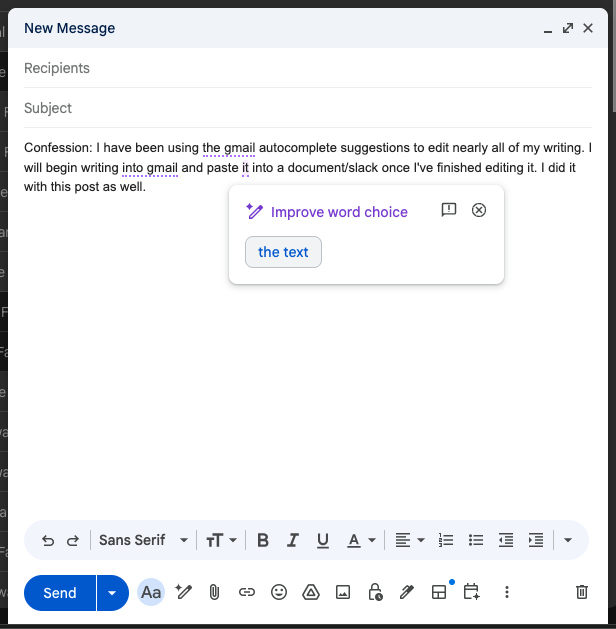Toggle italic formatting
616x629 pixels.
click(293, 540)
